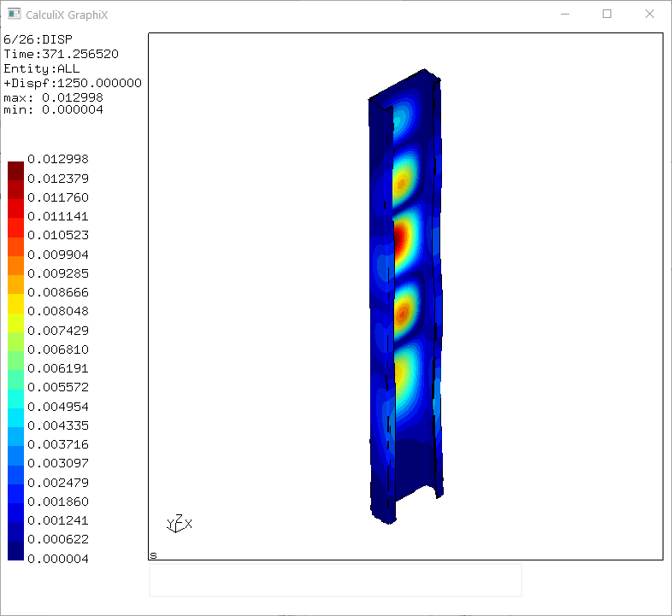Click the 'Time:371.256520' text

[x=61, y=54]
